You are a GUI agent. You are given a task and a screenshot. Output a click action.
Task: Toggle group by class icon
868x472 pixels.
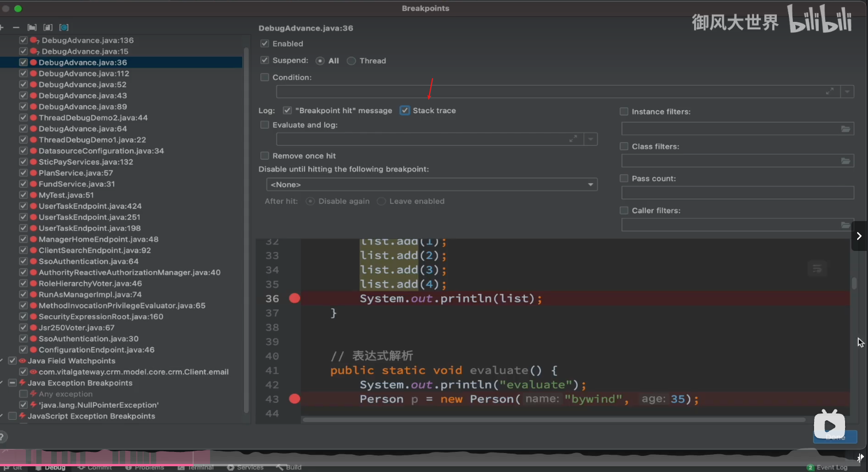pyautogui.click(x=64, y=28)
